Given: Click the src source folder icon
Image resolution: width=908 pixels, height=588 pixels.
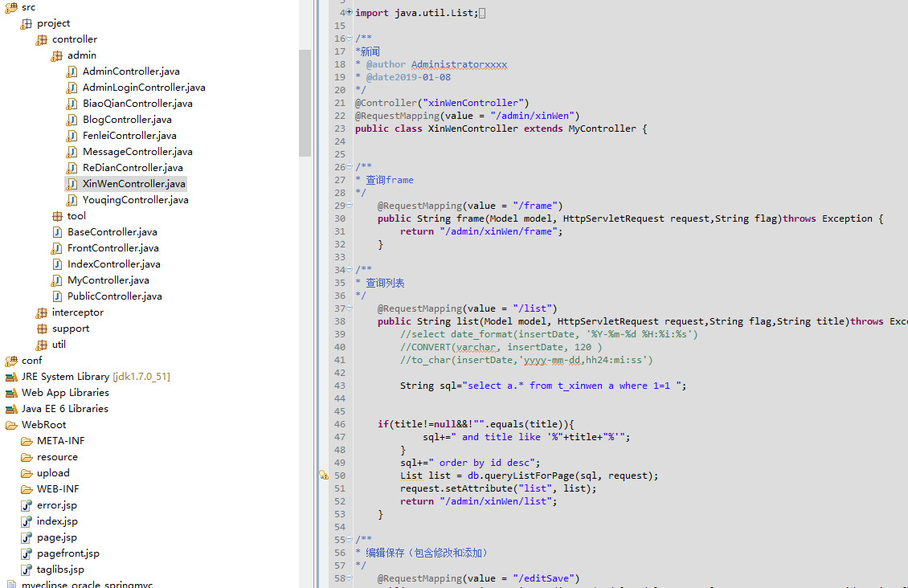Looking at the screenshot, I should 11,7.
